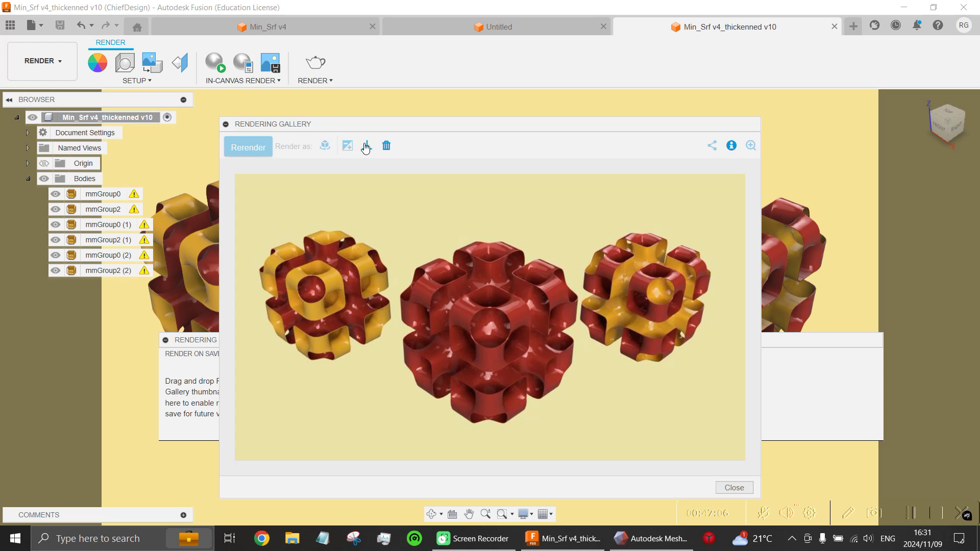Open the Data Panel grid icon

pos(10,25)
